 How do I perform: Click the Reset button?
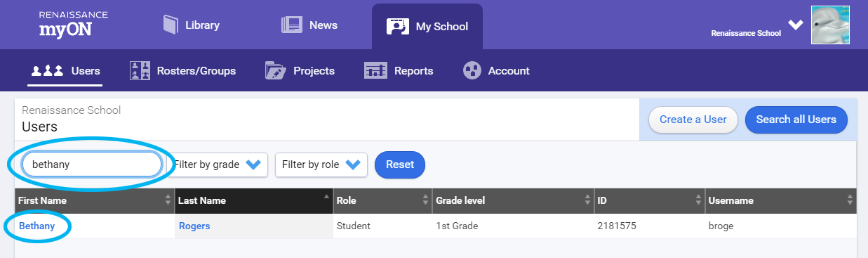coord(400,165)
